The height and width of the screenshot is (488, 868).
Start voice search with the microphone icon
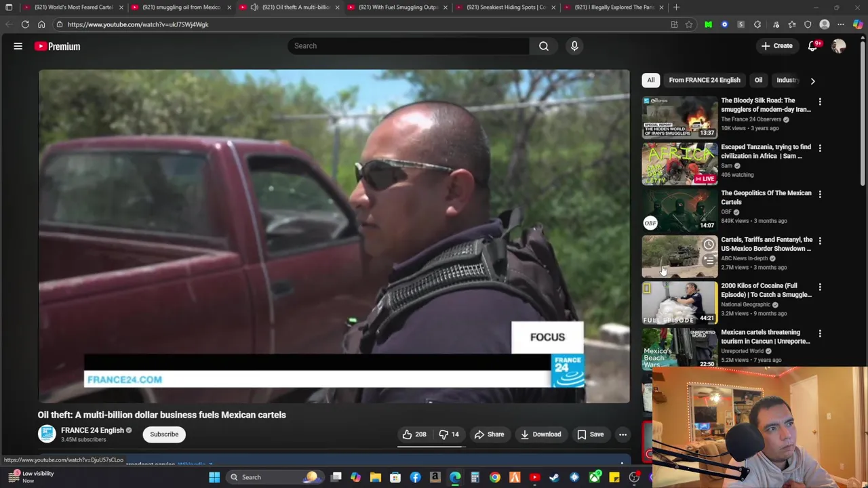pos(574,46)
